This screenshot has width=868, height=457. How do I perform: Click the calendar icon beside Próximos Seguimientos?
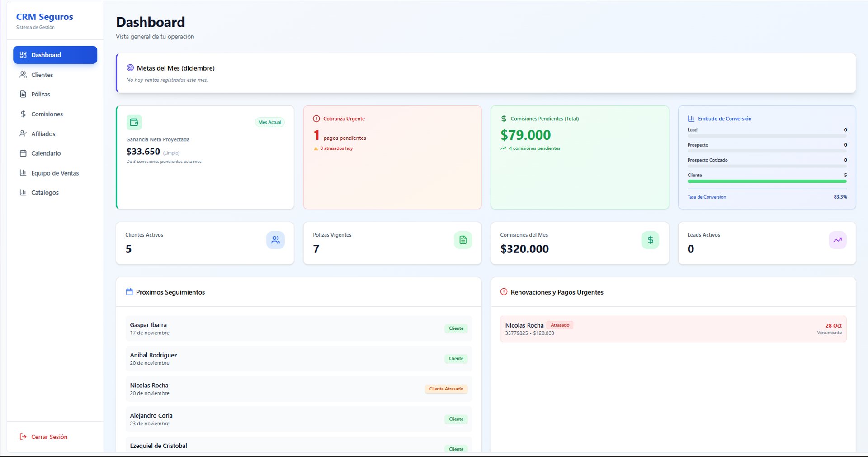(x=129, y=292)
